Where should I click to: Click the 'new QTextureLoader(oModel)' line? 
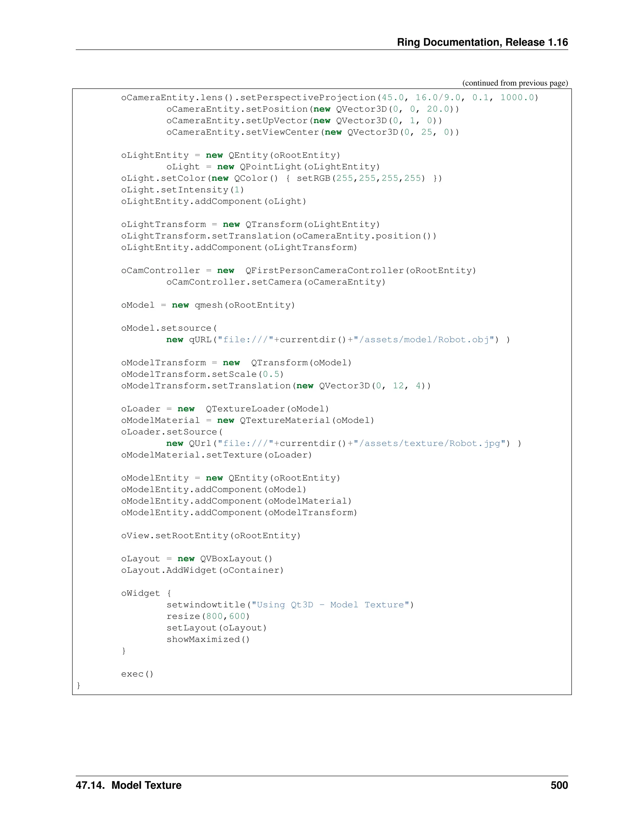point(225,409)
